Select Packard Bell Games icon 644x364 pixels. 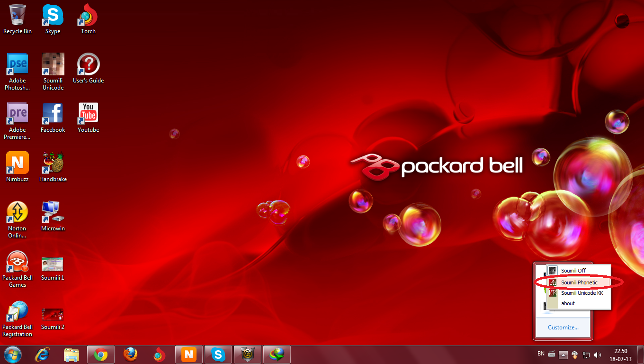pyautogui.click(x=18, y=269)
